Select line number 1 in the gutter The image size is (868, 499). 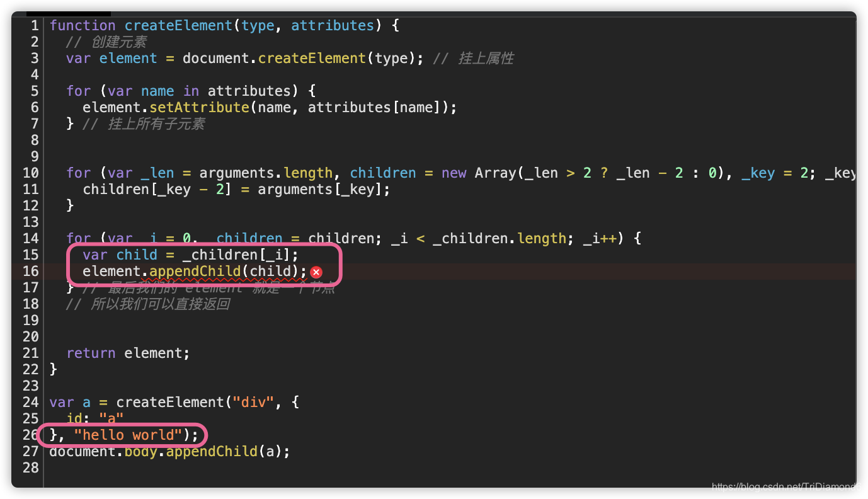[34, 25]
